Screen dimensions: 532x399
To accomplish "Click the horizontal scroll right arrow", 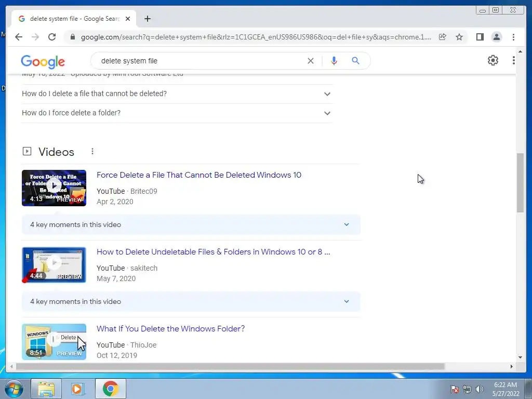I will (x=512, y=366).
